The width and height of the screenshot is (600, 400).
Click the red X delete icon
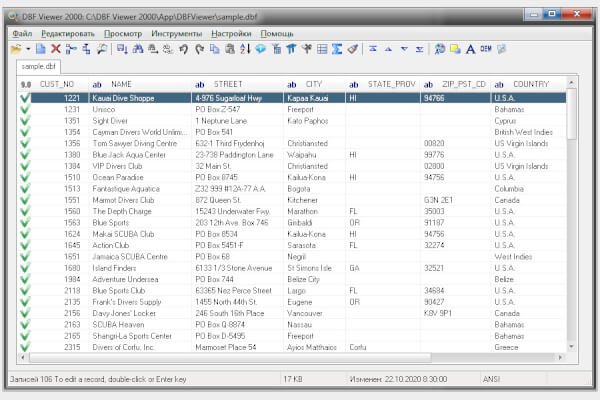coord(56,49)
